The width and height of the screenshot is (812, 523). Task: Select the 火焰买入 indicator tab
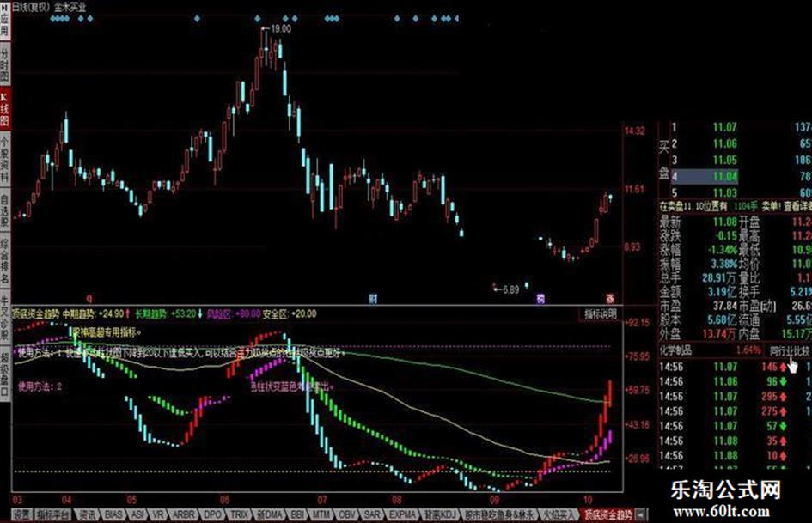coord(559,514)
